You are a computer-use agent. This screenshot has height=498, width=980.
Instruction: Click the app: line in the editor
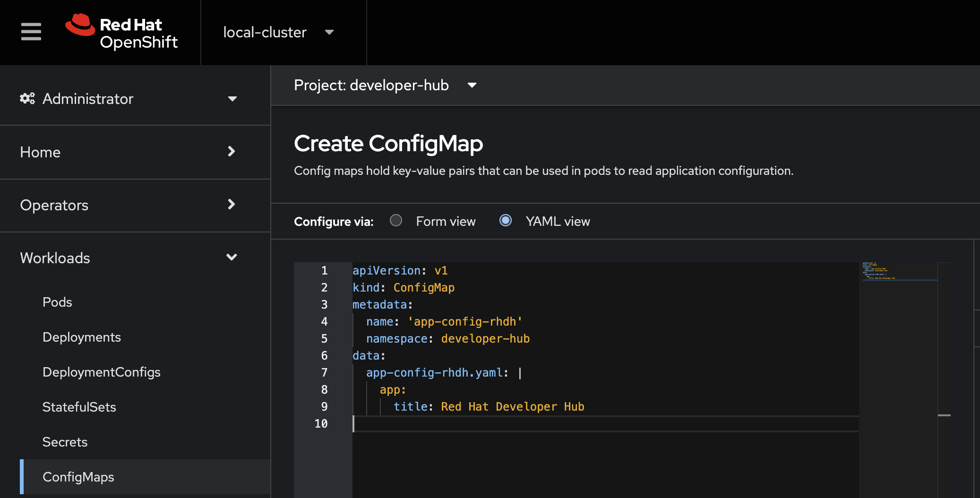(393, 390)
